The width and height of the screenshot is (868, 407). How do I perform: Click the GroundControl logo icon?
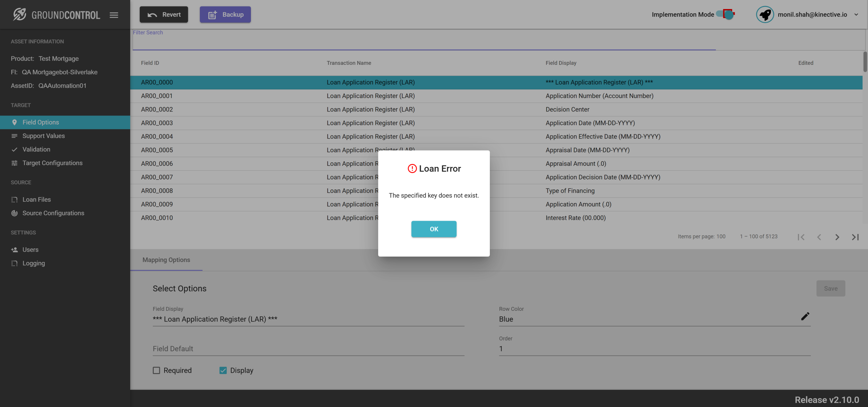(20, 15)
